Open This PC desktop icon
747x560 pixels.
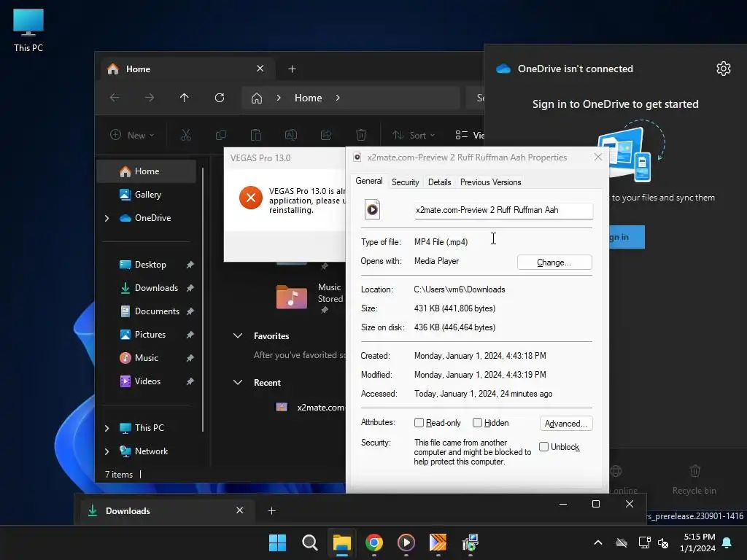(x=28, y=31)
